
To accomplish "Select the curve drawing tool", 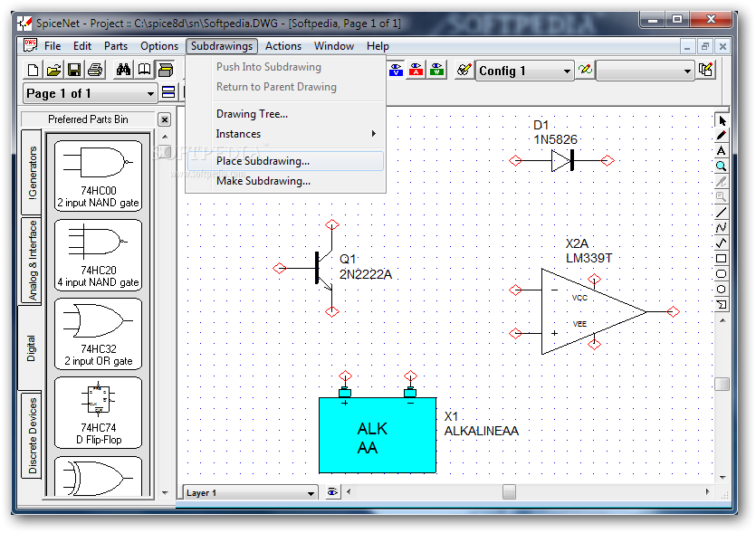I will pos(722,228).
